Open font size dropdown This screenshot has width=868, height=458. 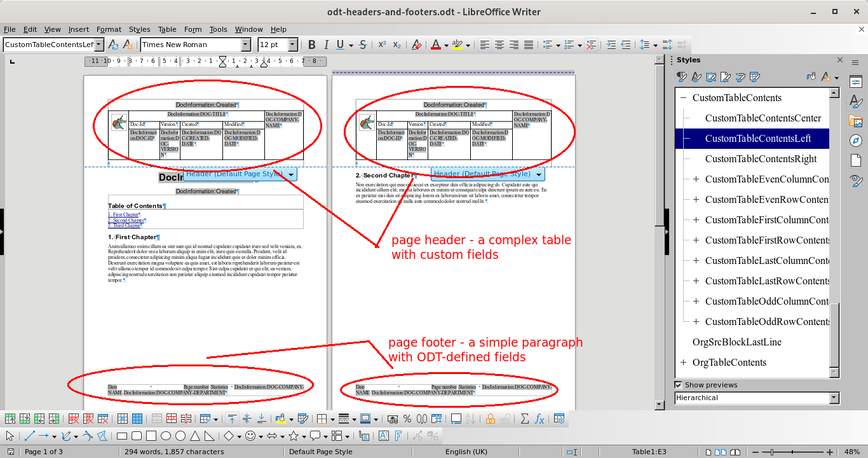[293, 45]
